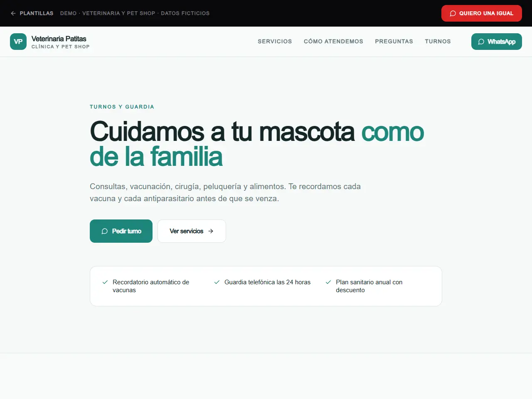Viewport: 532px width, 399px height.
Task: Jump to the Turnos nav link
Action: pos(438,42)
